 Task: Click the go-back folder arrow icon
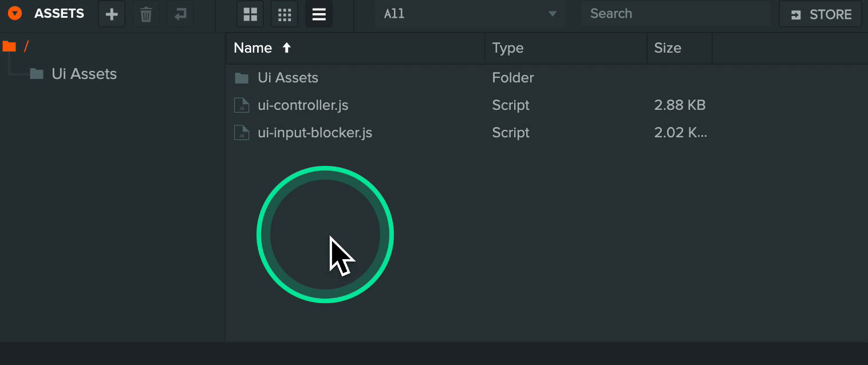[180, 14]
